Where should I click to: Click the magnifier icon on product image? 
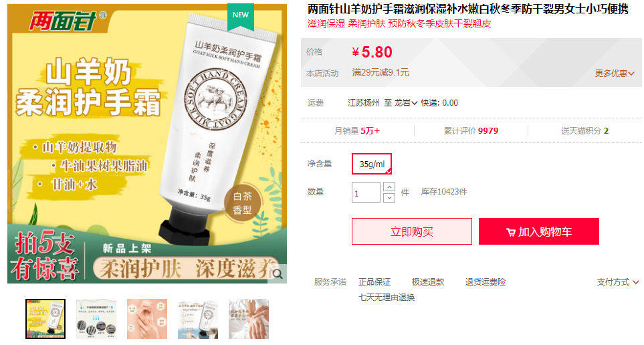tap(278, 274)
